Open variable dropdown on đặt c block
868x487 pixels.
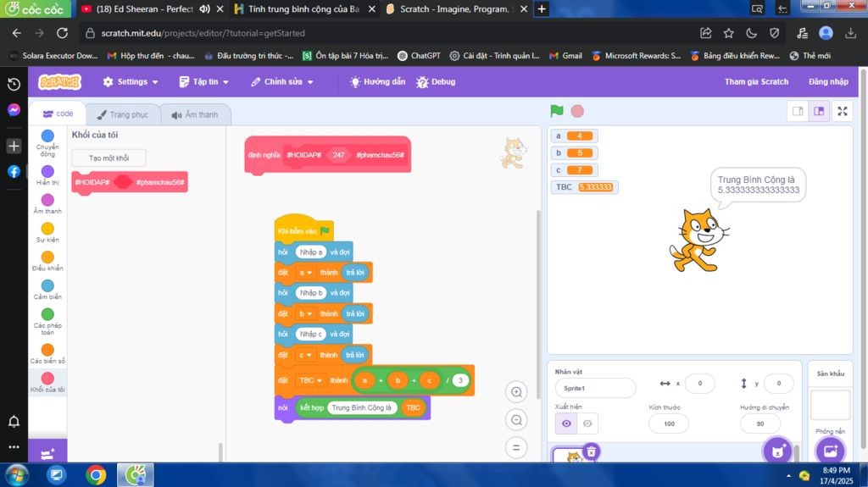[305, 355]
